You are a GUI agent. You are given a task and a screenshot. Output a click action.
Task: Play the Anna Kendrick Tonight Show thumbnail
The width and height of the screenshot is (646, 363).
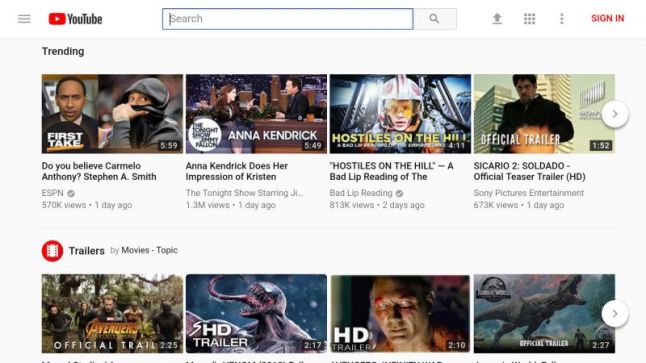click(x=256, y=114)
